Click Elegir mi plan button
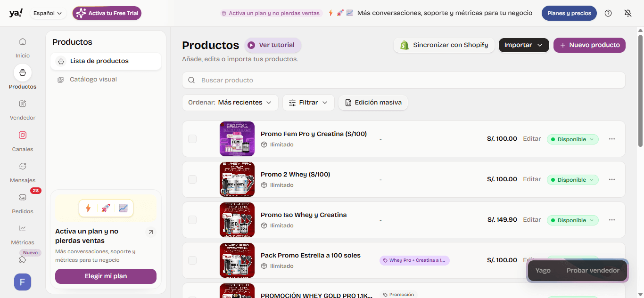The image size is (644, 298). click(x=106, y=276)
